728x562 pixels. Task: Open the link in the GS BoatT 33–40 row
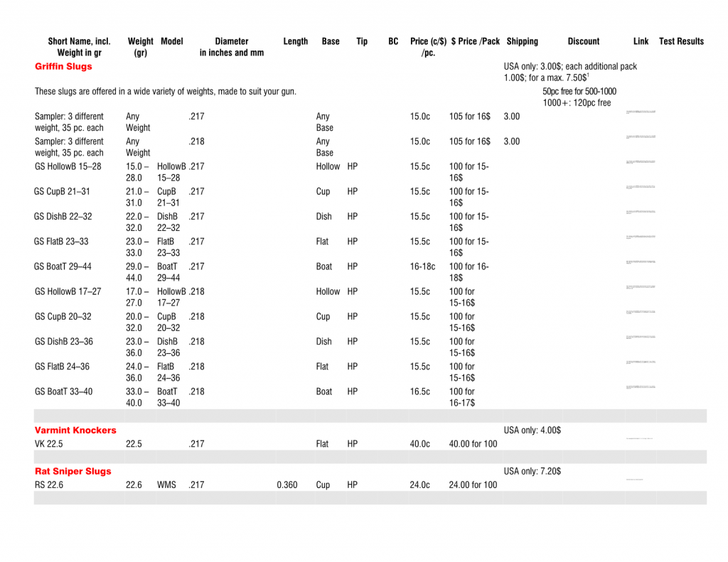641,387
